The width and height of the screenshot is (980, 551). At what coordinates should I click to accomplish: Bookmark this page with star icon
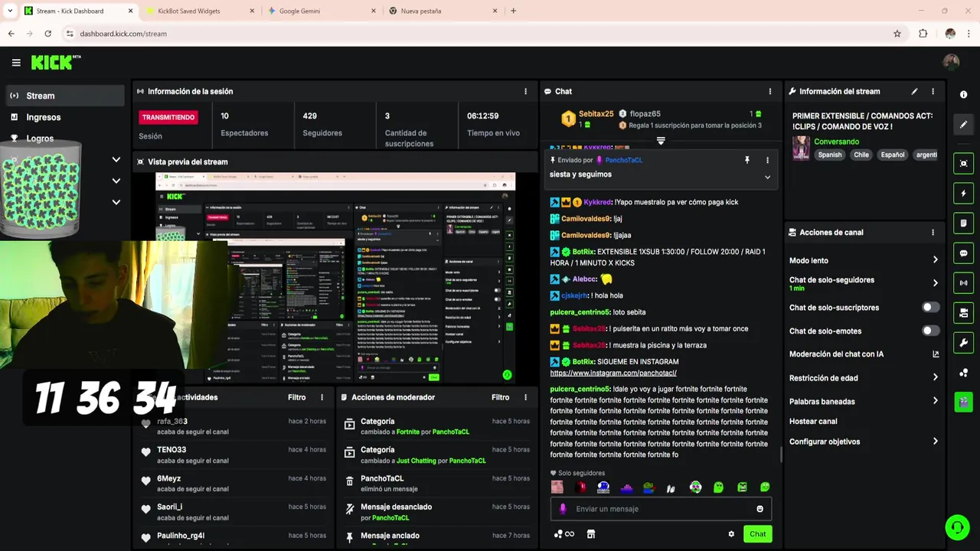897,34
